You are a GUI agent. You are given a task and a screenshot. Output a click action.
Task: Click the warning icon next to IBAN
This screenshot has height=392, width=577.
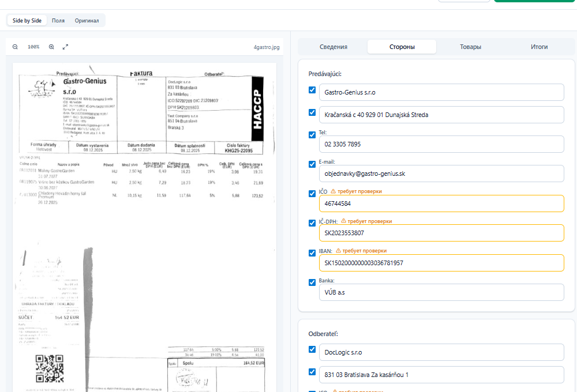[339, 251]
